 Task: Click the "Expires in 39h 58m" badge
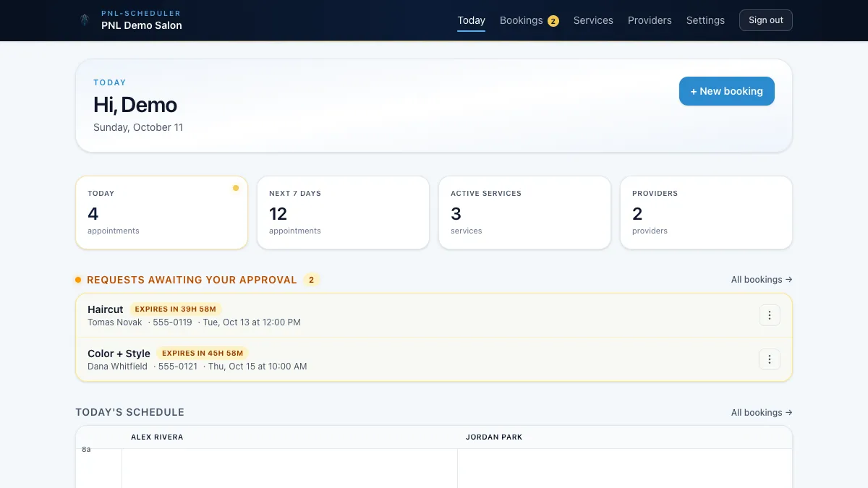176,309
